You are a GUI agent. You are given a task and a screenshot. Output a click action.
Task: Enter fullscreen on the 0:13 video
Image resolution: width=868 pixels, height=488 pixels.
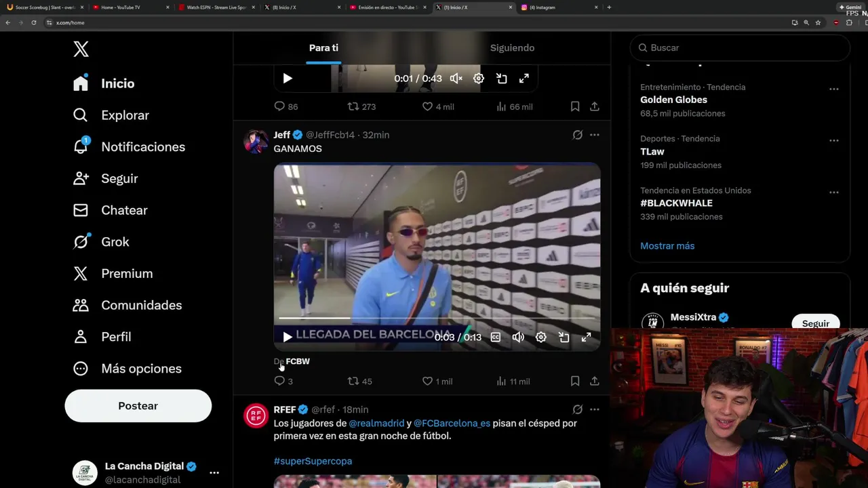(x=587, y=337)
